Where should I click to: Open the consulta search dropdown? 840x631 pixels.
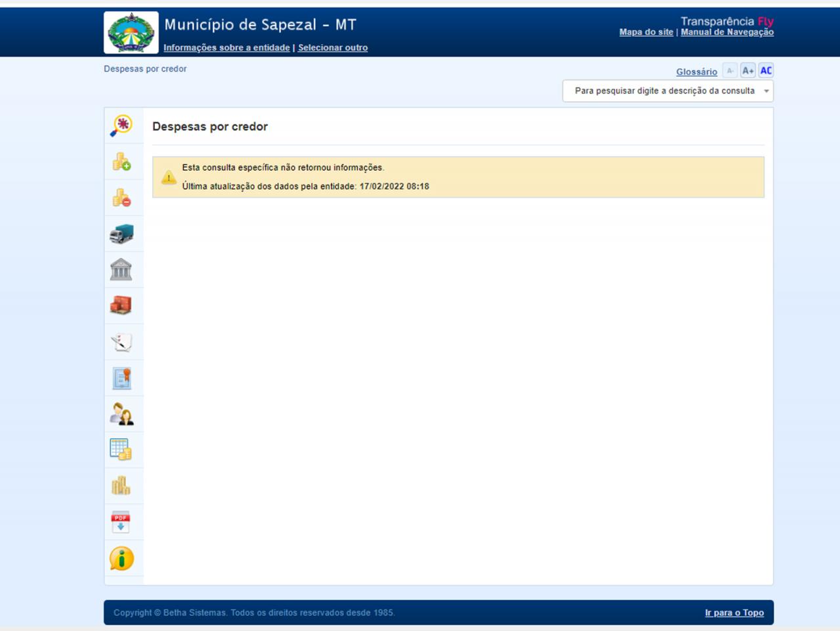667,91
